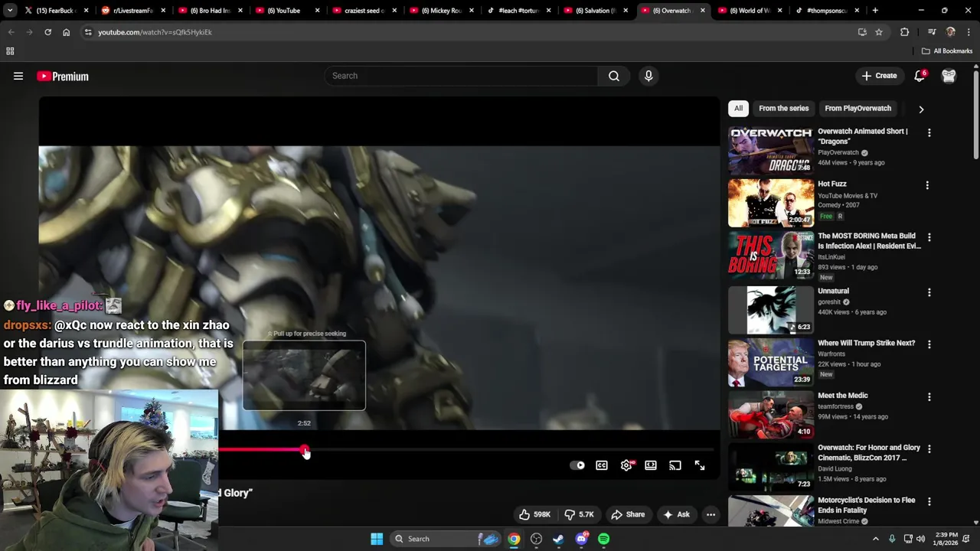The height and width of the screenshot is (551, 980).
Task: Open options for Honor and Glory Cinematic
Action: point(929,449)
